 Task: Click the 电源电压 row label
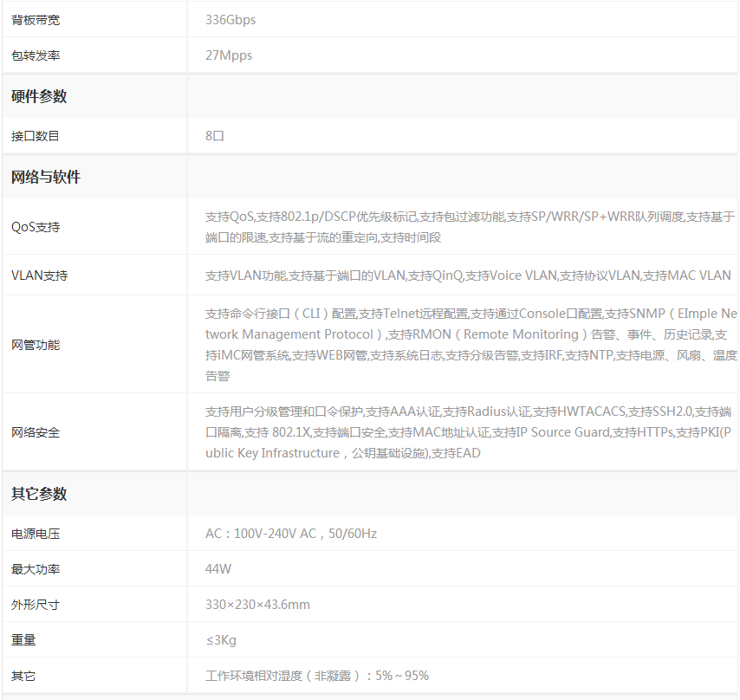36,534
